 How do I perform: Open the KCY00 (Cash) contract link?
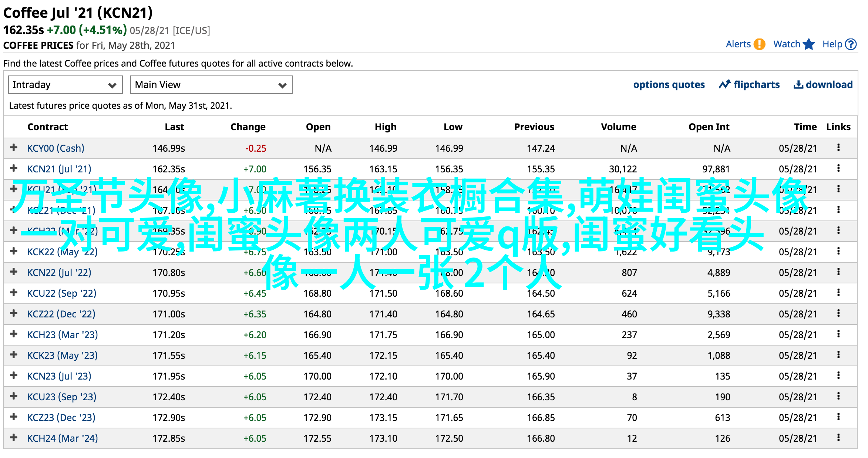[x=55, y=148]
